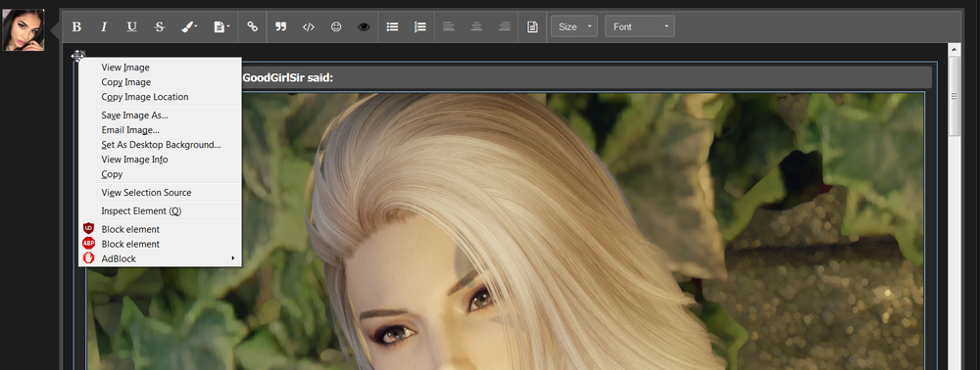Screen dimensions: 980x370
Task: Select Email Image...
Action: [160, 130]
